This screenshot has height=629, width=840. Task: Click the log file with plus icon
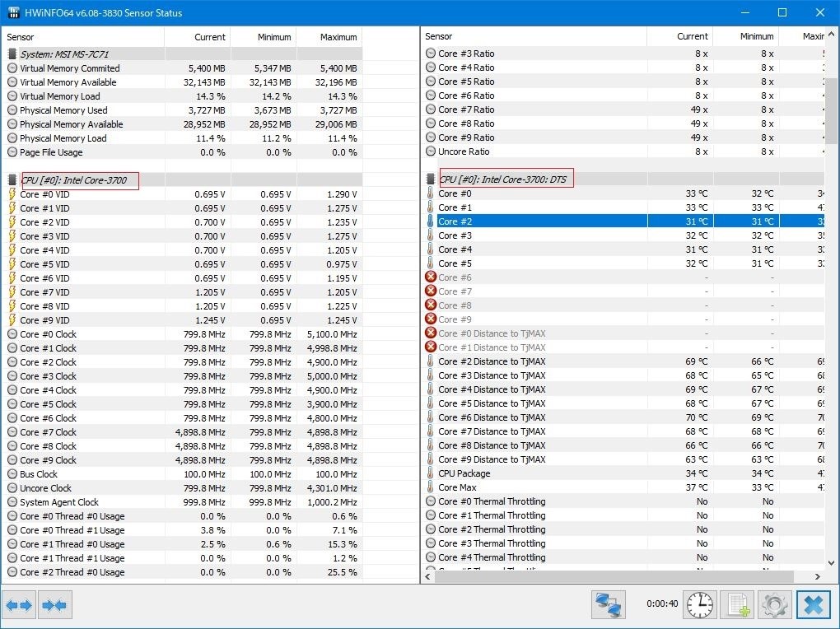click(x=738, y=604)
